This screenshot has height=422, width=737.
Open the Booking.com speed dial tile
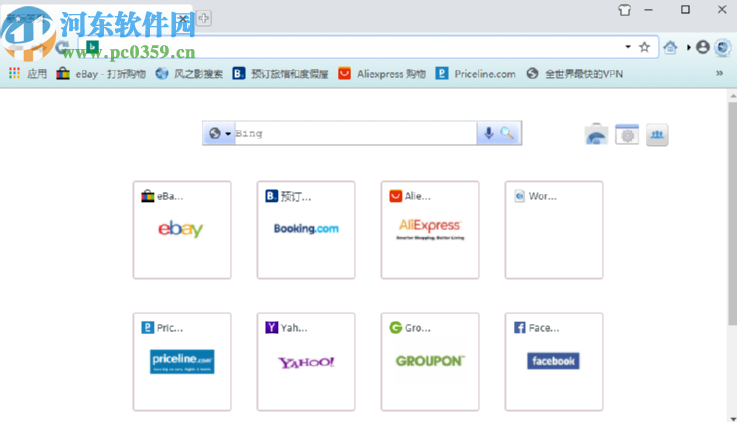pyautogui.click(x=306, y=230)
